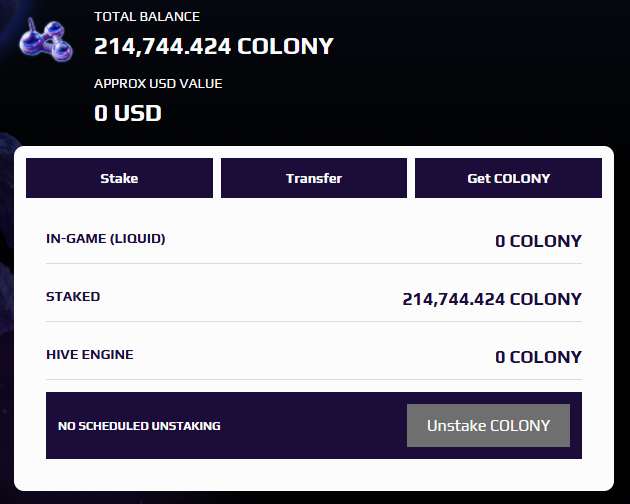Click the Hive Engine 0 COLONY amount
Screen dimensions: 630x504
[538, 357]
